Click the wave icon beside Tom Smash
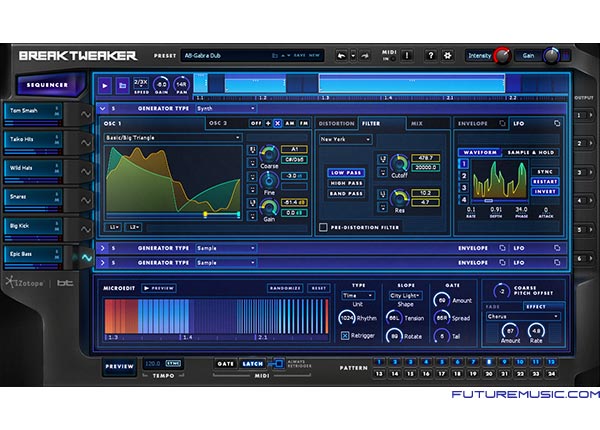 [86, 114]
